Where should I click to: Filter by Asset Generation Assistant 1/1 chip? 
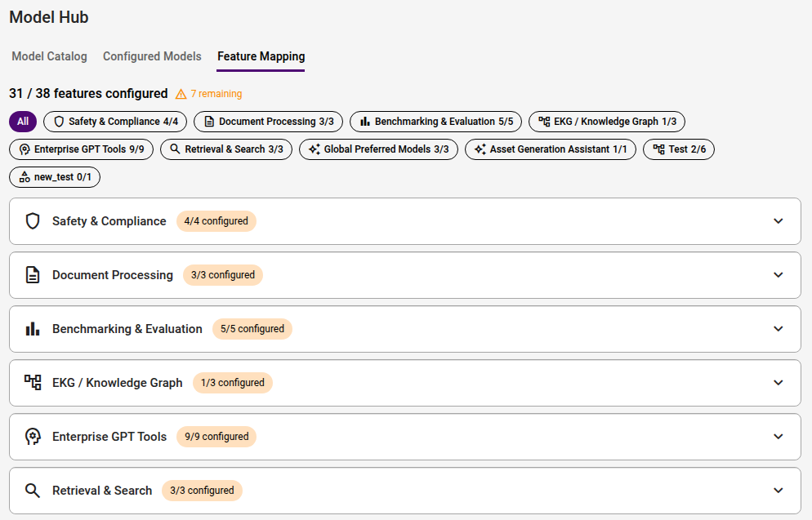click(551, 149)
